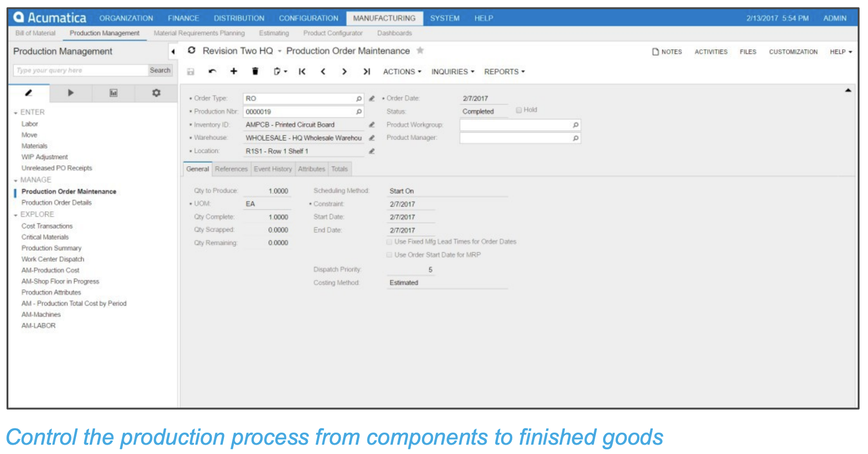Switch to Bill of Material submenu
The width and height of the screenshot is (868, 454).
click(35, 33)
